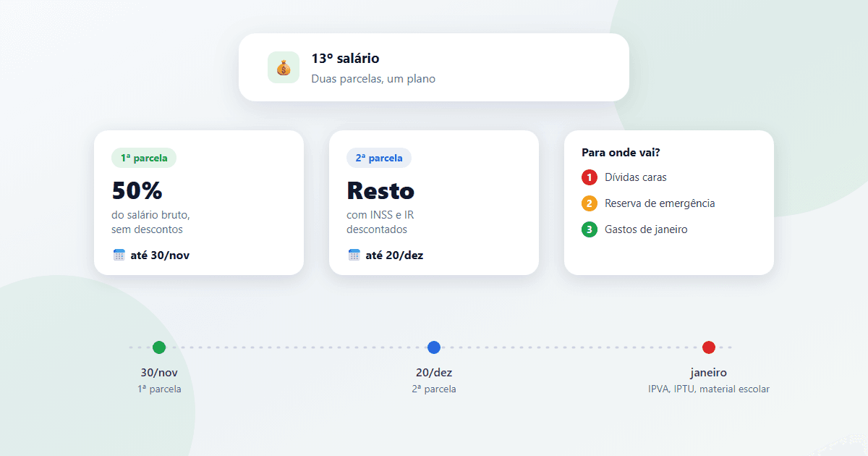
Task: Click the 30/nov label on the timeline
Action: point(159,373)
